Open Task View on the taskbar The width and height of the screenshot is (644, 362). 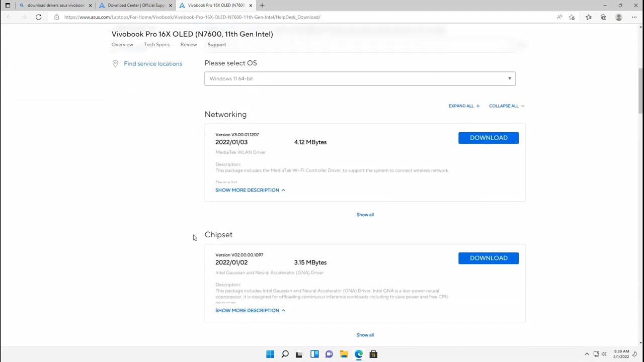tap(299, 354)
